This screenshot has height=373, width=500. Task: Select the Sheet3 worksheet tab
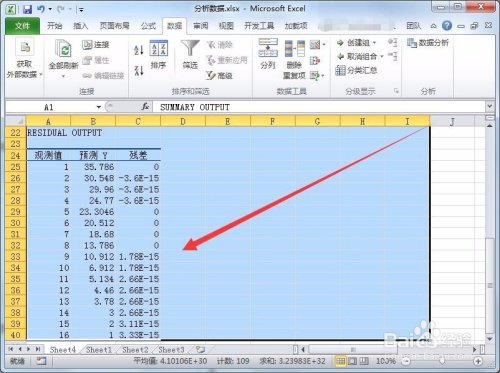pos(171,350)
